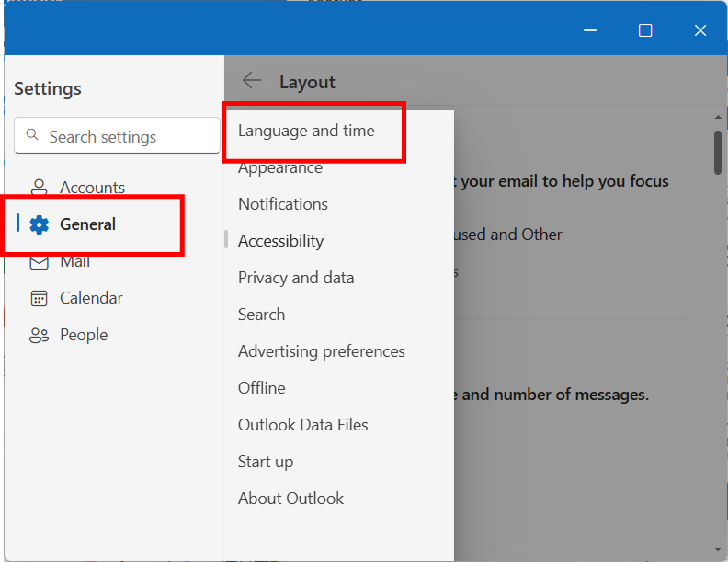This screenshot has height=562, width=728.
Task: Click the General gear icon
Action: [39, 224]
